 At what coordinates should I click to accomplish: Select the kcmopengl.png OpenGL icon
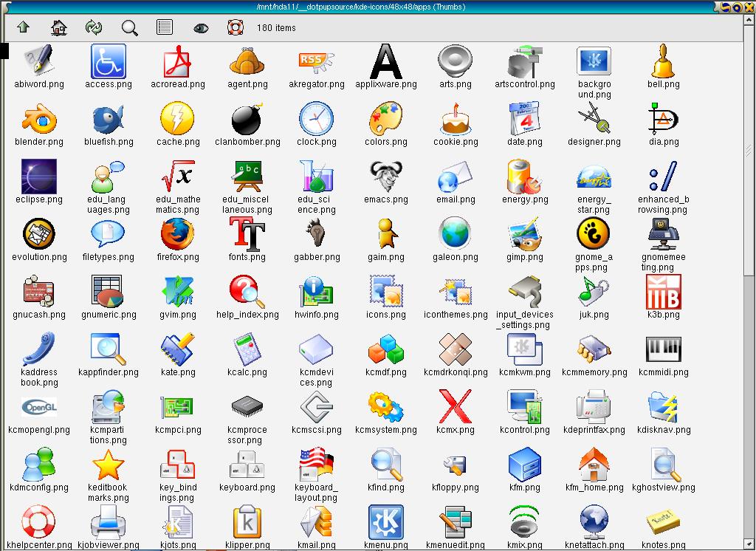tap(39, 407)
